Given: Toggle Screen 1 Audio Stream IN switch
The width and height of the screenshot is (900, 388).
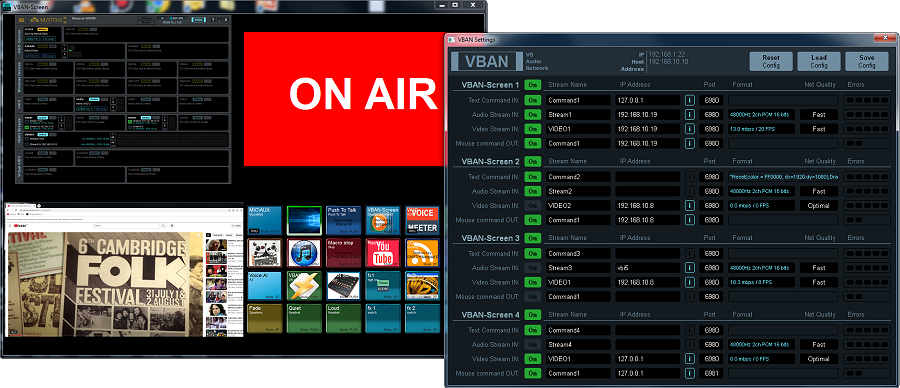Looking at the screenshot, I should click(x=533, y=114).
